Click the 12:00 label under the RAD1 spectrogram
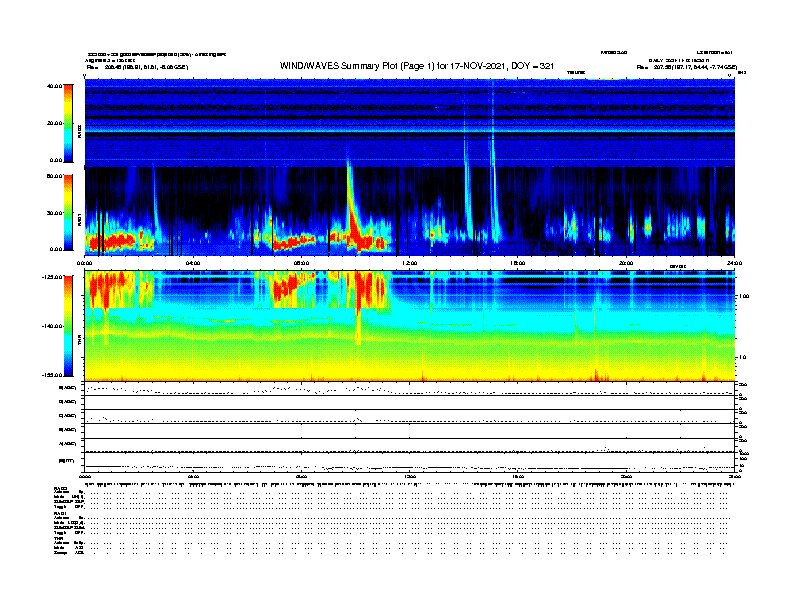Viewport: 792px width, 612px height. point(410,263)
